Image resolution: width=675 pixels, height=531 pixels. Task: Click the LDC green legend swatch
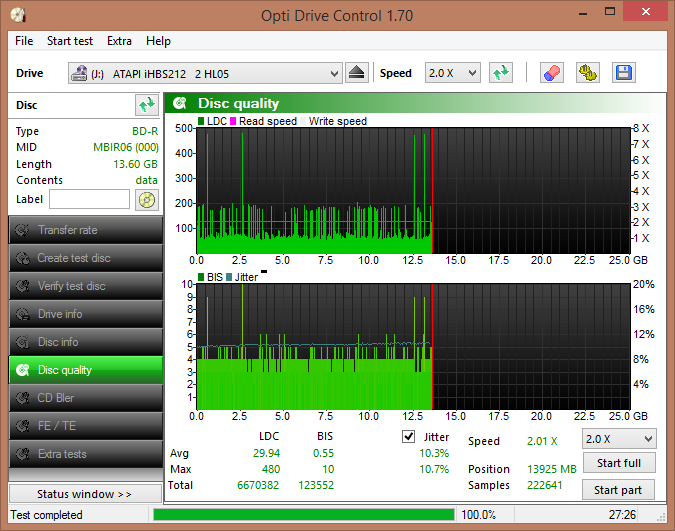(x=201, y=121)
